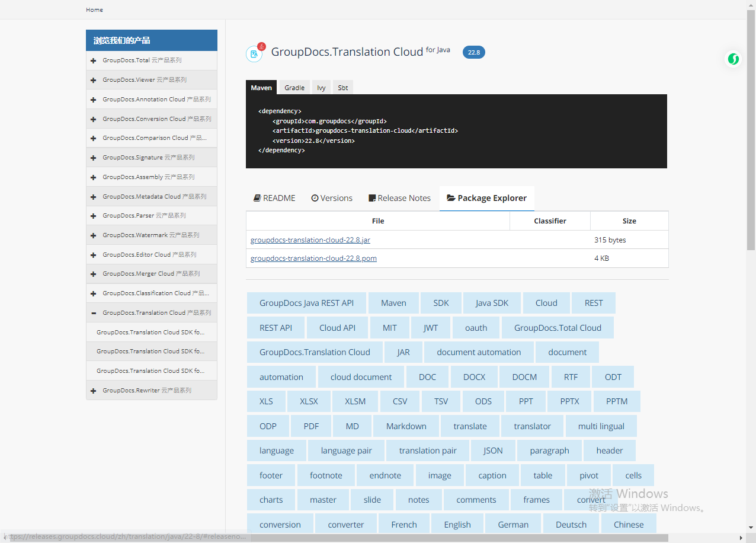Image resolution: width=756 pixels, height=543 pixels.
Task: Click the multi lingual tag
Action: pos(601,426)
